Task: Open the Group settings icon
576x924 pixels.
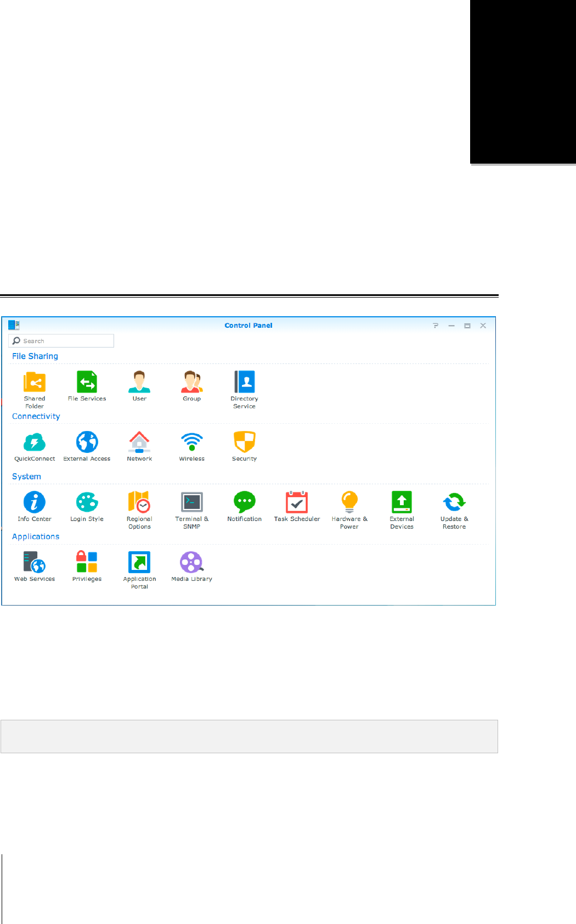Action: (191, 383)
